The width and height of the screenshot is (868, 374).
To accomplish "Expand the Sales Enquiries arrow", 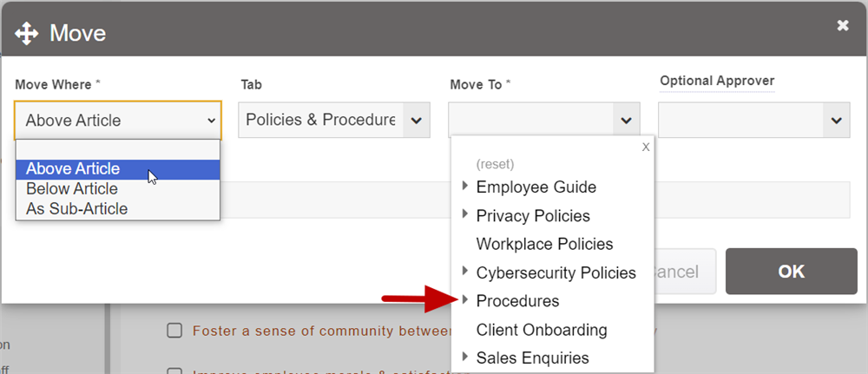I will pos(466,357).
